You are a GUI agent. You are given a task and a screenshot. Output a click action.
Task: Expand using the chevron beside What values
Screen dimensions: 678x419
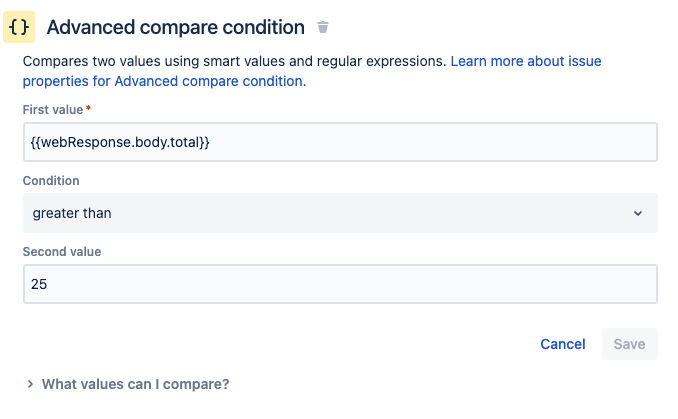click(30, 383)
